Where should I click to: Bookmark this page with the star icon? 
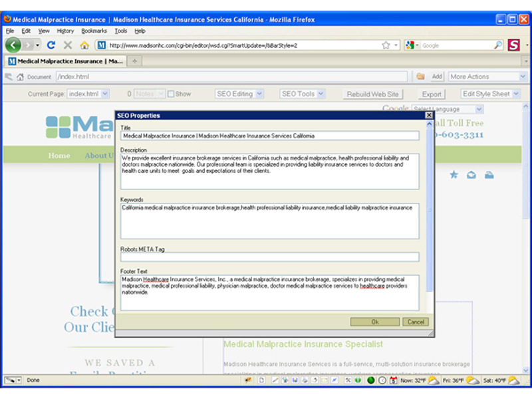tap(386, 45)
